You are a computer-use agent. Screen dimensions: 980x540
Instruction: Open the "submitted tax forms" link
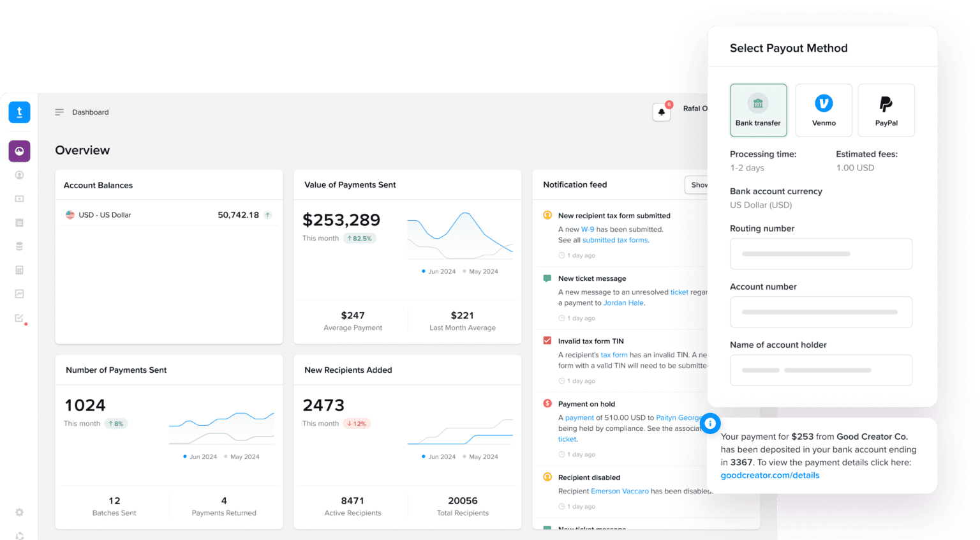pos(614,241)
